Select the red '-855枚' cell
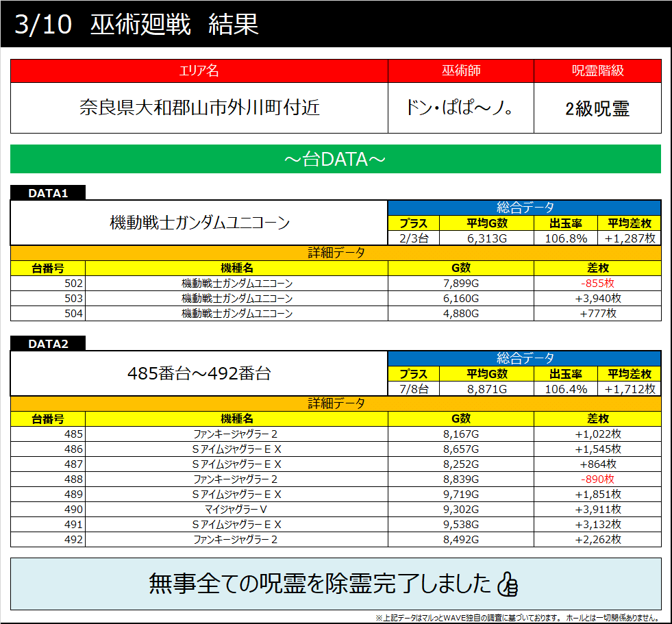The image size is (672, 624). click(x=597, y=284)
